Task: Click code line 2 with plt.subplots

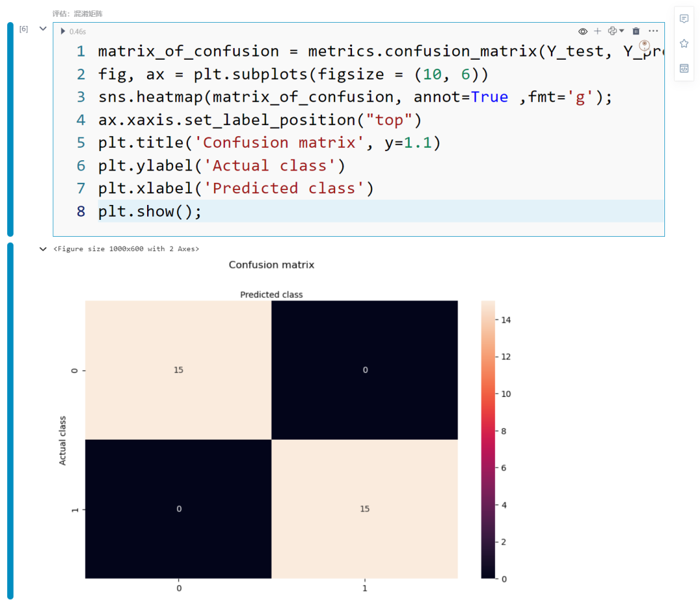Action: click(294, 74)
